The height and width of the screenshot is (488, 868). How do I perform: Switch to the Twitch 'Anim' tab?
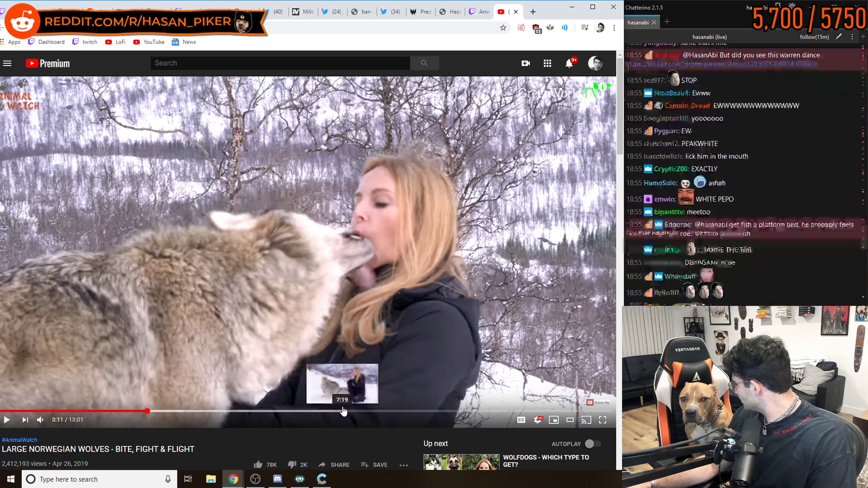[478, 11]
